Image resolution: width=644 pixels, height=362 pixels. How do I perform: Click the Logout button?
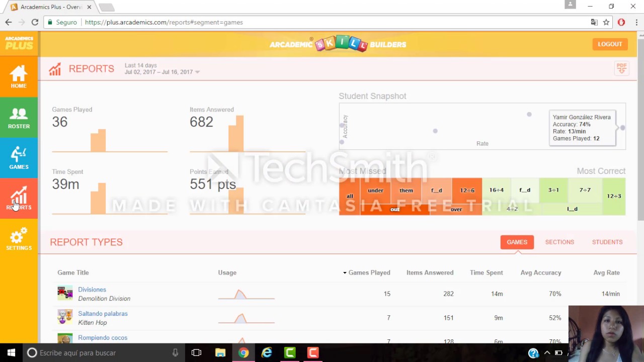(x=610, y=44)
